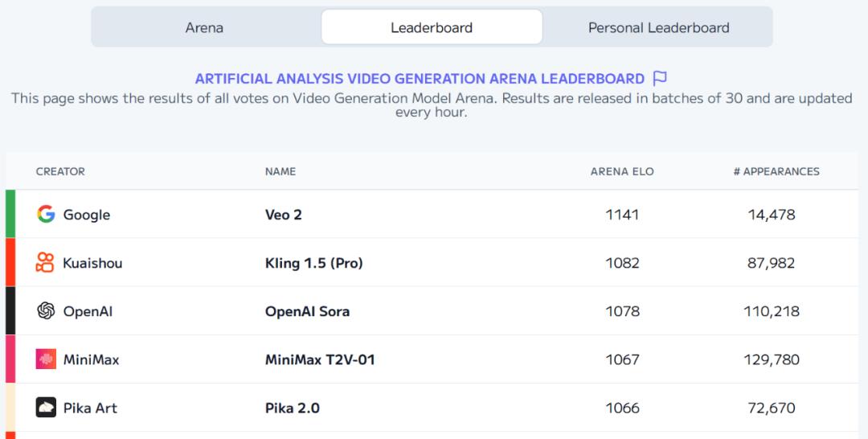Click the flag icon beside leaderboard title
The image size is (868, 439).
660,78
